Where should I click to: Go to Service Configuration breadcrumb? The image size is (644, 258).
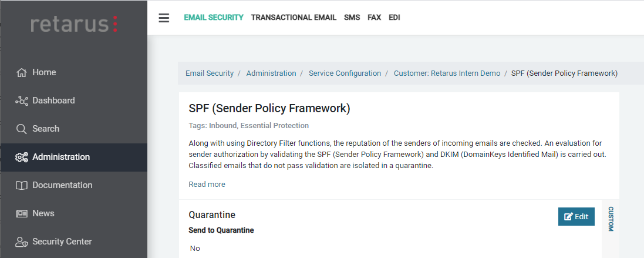(x=345, y=73)
